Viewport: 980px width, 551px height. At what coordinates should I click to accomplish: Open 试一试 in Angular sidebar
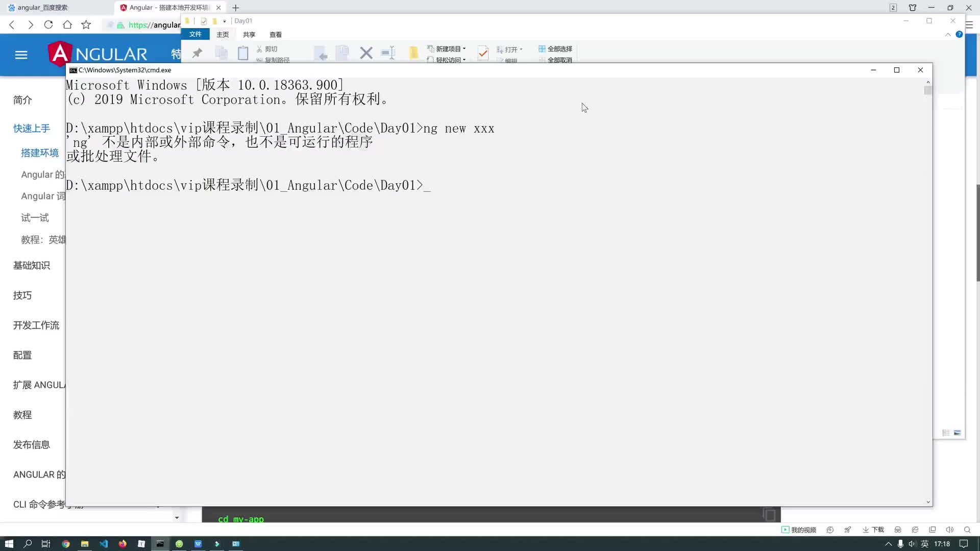click(x=35, y=218)
